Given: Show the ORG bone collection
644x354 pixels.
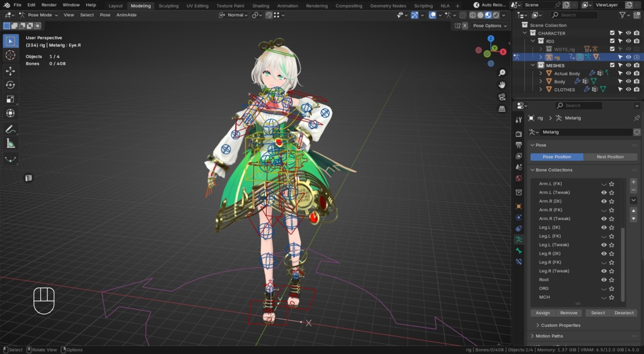Looking at the screenshot, I should (x=604, y=289).
